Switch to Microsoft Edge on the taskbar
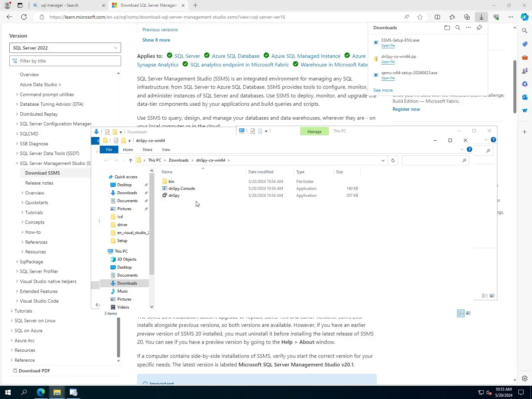The image size is (532, 399). (41, 392)
